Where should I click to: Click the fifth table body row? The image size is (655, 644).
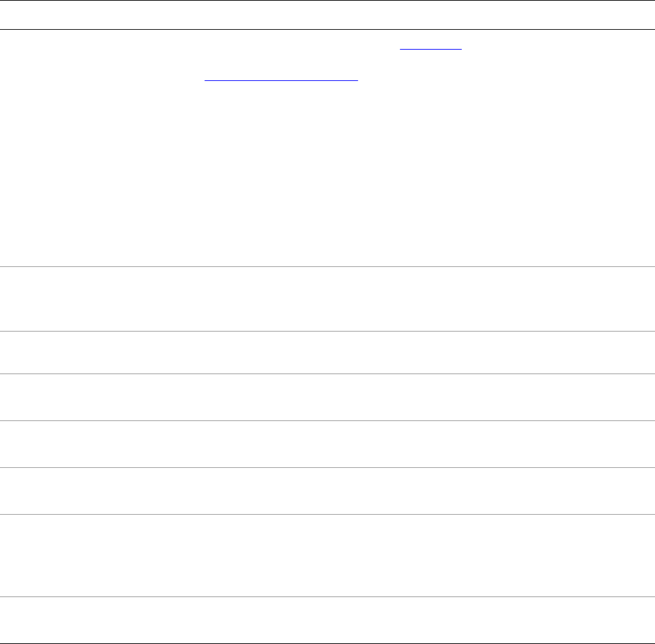327,444
